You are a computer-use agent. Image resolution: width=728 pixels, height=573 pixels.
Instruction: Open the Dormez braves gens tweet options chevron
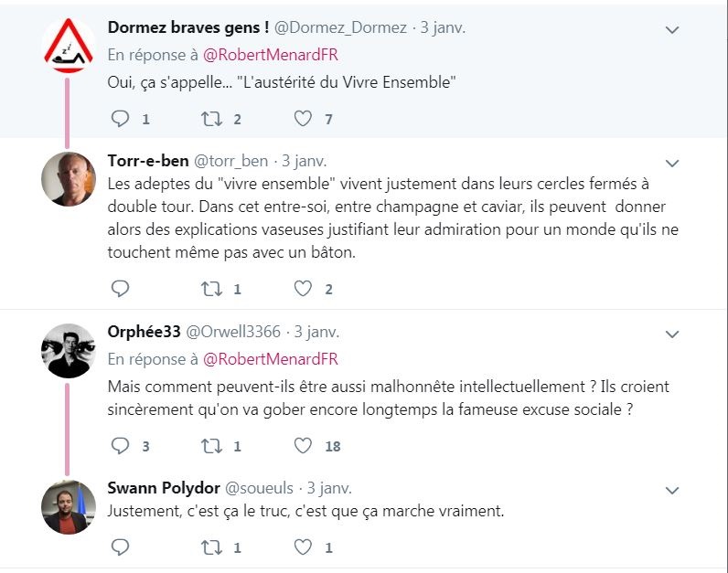(672, 30)
